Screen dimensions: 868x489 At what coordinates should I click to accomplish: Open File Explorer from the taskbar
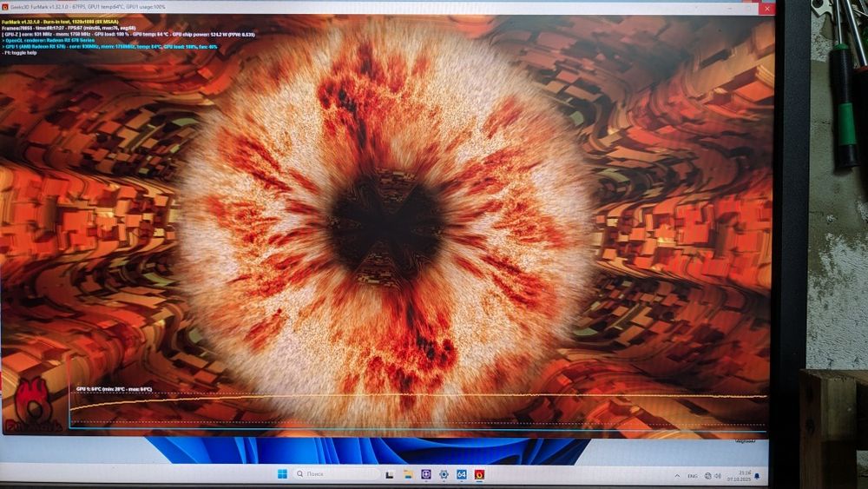408,474
